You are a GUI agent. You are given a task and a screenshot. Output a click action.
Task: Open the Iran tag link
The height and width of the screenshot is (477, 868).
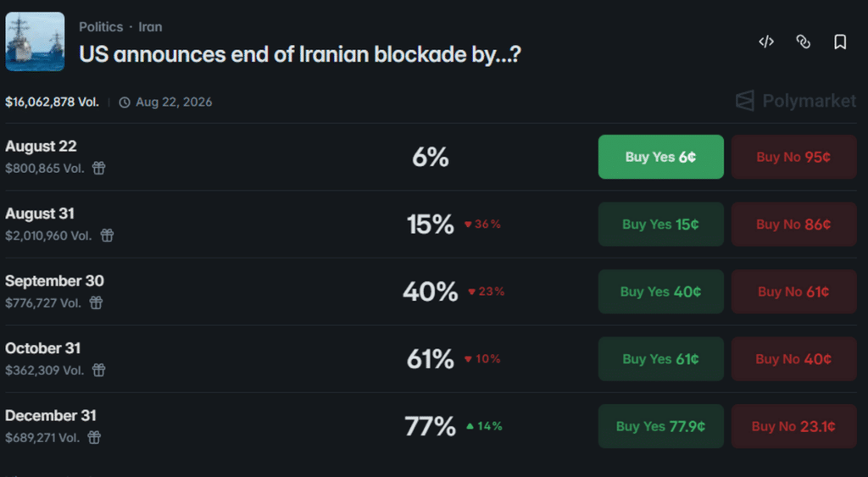(150, 27)
